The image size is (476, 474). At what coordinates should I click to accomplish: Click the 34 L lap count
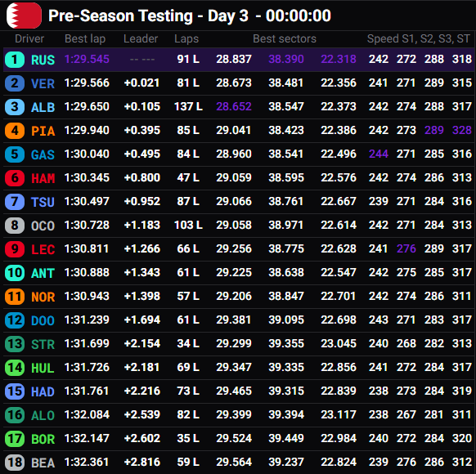pyautogui.click(x=188, y=343)
